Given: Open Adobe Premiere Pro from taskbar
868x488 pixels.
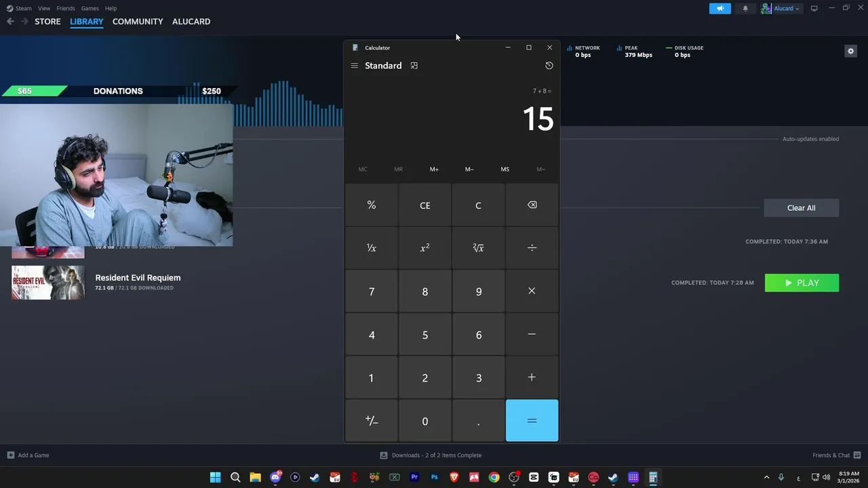Looking at the screenshot, I should coord(414,477).
